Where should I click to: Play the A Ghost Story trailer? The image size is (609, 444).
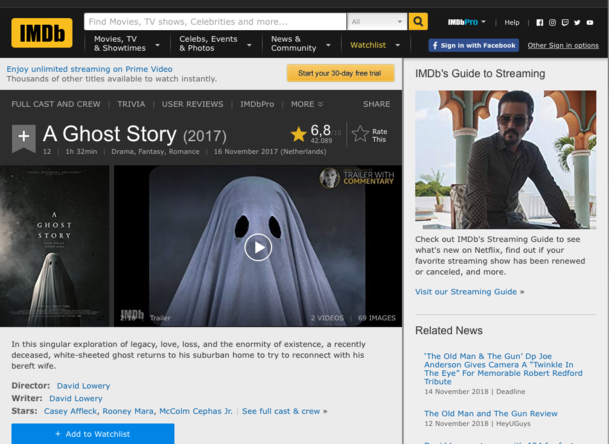click(x=258, y=247)
